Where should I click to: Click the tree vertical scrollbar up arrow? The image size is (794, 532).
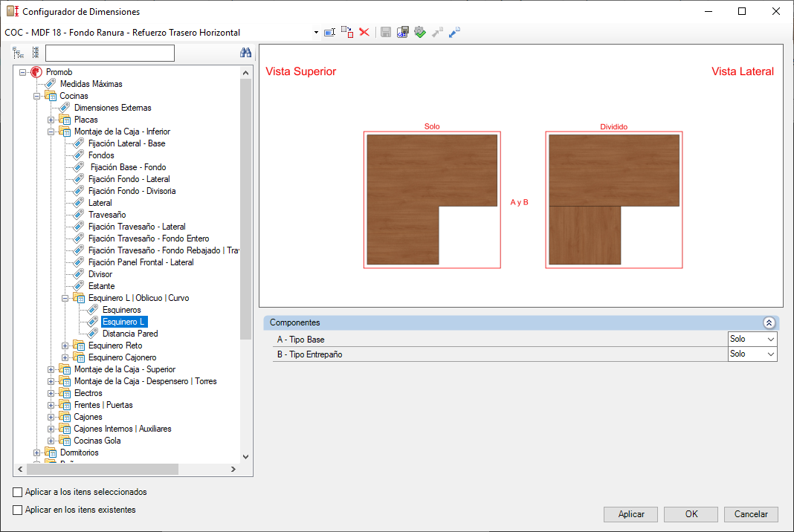(x=245, y=72)
